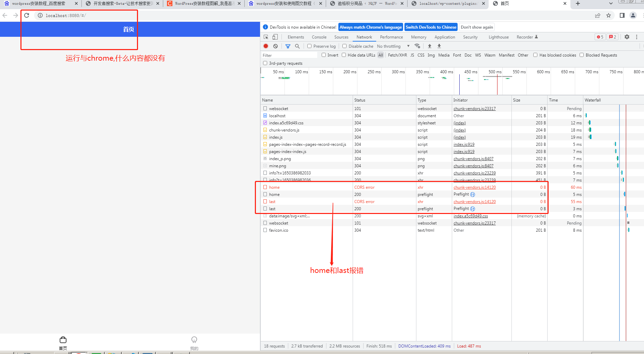This screenshot has width=644, height=354.
Task: Open the No throttling dropdown
Action: click(x=393, y=46)
